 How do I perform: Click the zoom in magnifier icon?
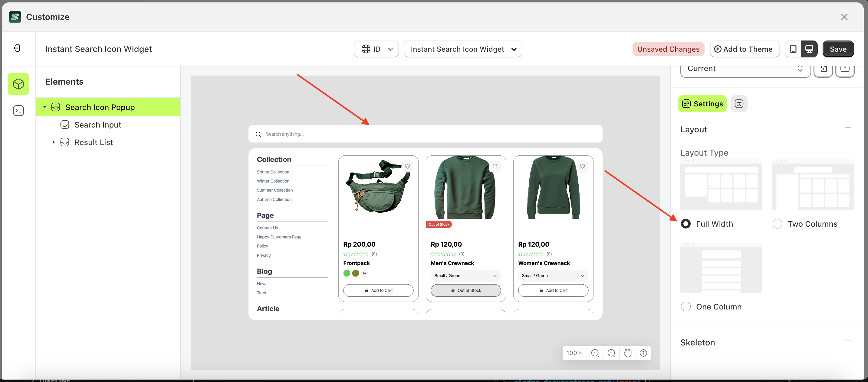(595, 353)
